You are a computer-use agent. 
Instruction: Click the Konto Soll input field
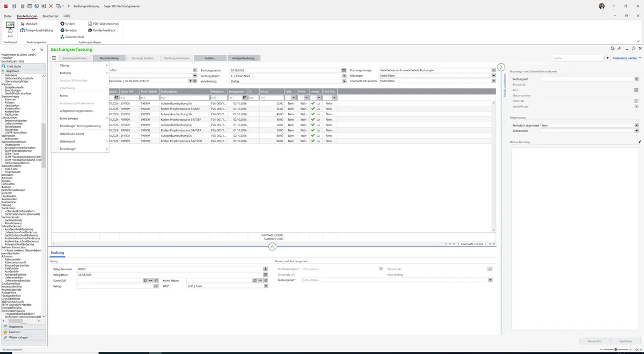point(110,281)
